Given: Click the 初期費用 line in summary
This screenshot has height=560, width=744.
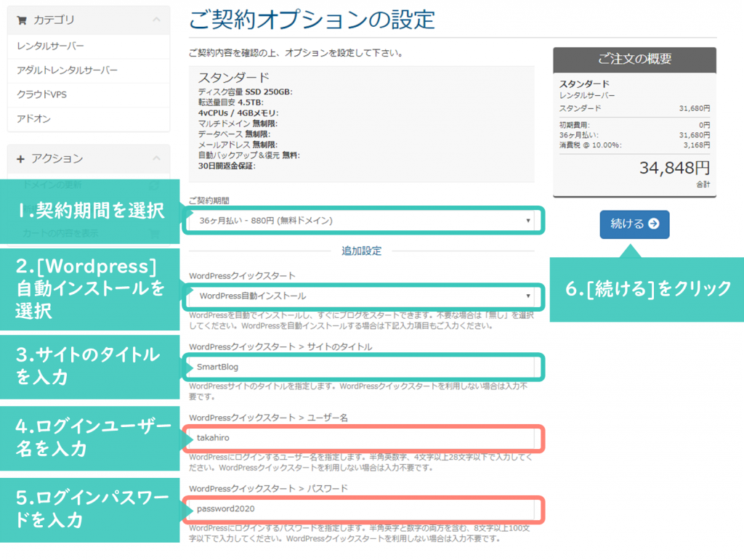Looking at the screenshot, I should 634,125.
